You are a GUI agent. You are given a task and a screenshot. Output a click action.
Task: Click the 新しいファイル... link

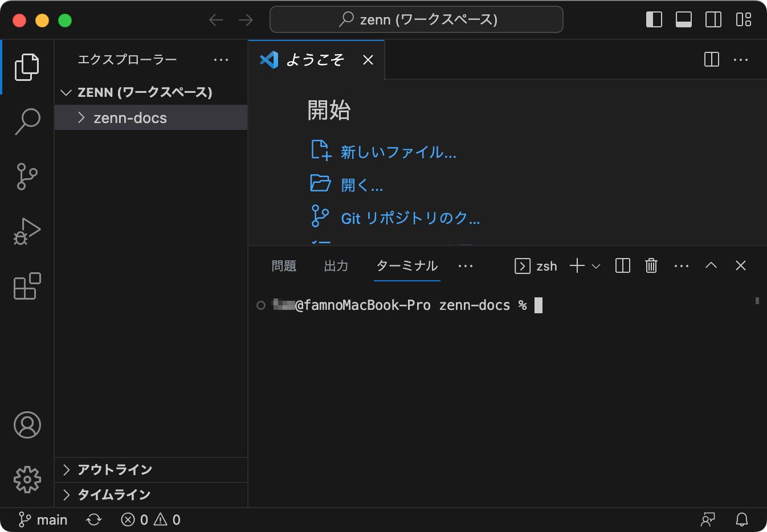click(398, 152)
